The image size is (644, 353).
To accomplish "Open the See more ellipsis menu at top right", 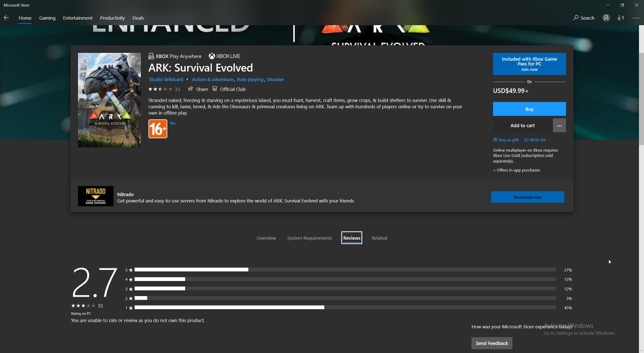I will click(636, 18).
